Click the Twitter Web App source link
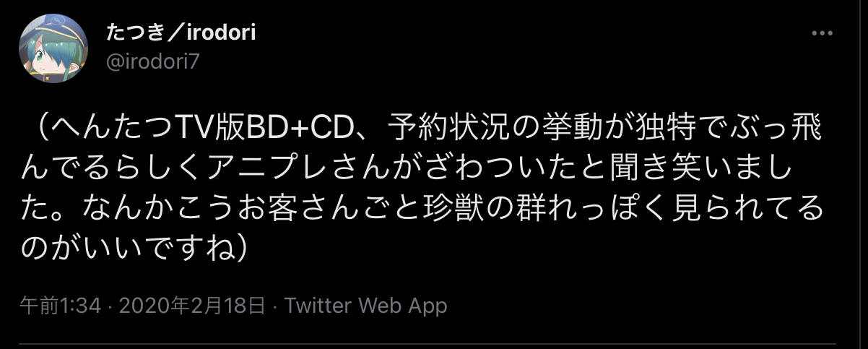The height and width of the screenshot is (349, 868). [366, 306]
